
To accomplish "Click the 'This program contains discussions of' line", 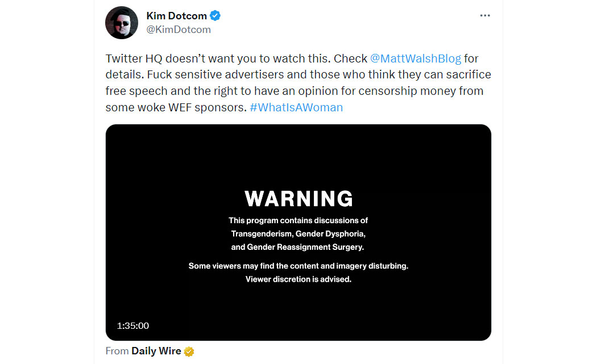I will 298,220.
